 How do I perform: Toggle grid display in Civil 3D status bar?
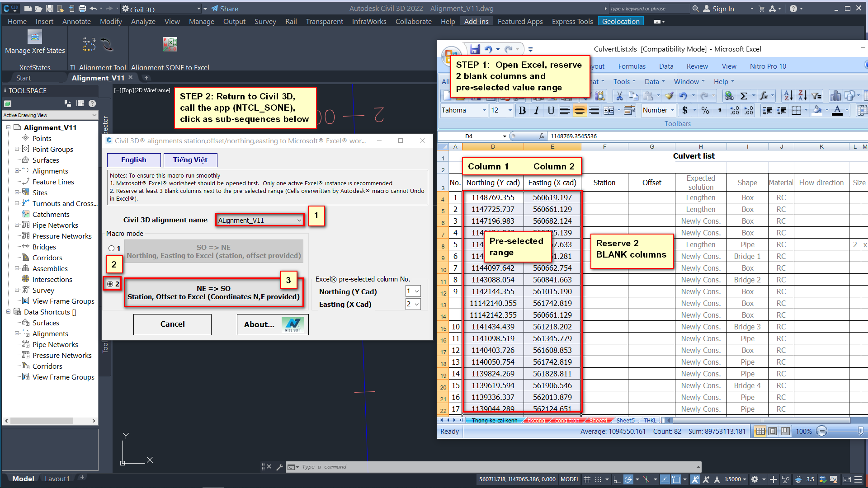click(x=587, y=479)
